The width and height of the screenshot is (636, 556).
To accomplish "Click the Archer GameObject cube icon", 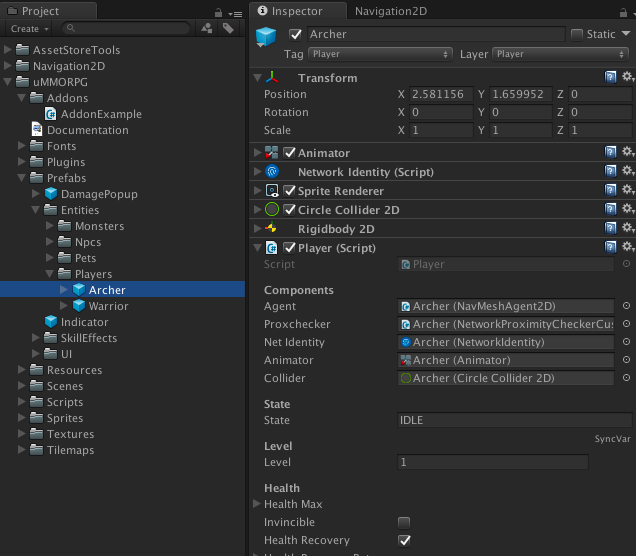I will 266,36.
